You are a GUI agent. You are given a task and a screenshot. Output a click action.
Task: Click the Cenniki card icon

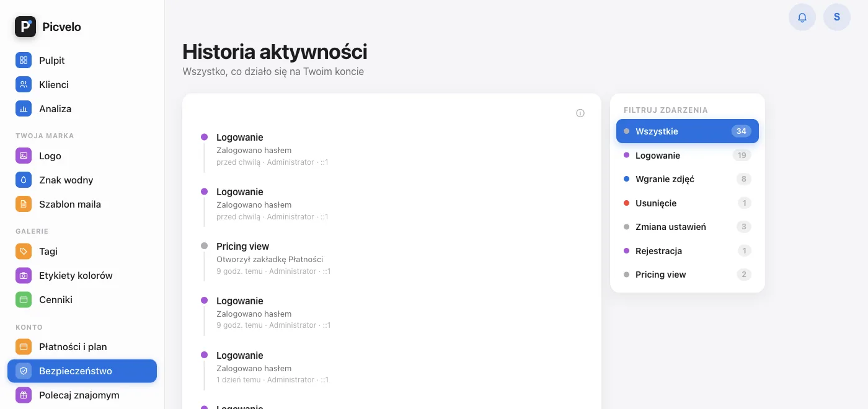pos(24,299)
